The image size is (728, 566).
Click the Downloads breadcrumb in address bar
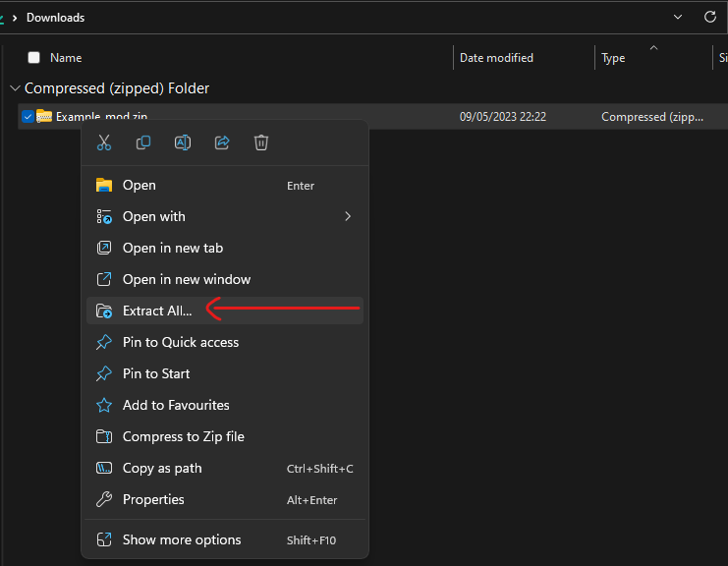click(55, 17)
